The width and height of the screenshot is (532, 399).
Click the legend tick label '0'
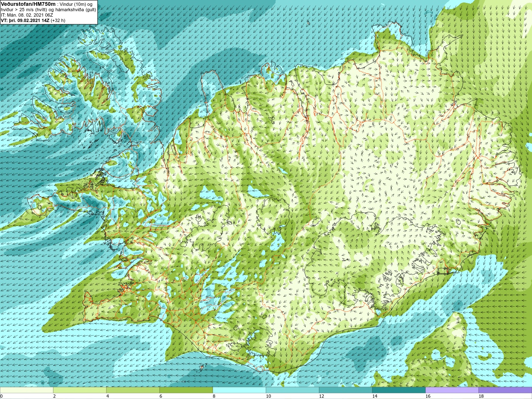coord(2,396)
